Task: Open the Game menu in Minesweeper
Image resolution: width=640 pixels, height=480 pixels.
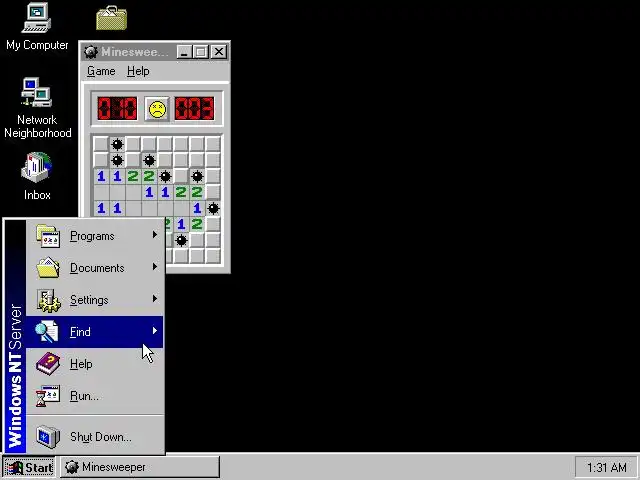Action: tap(101, 71)
